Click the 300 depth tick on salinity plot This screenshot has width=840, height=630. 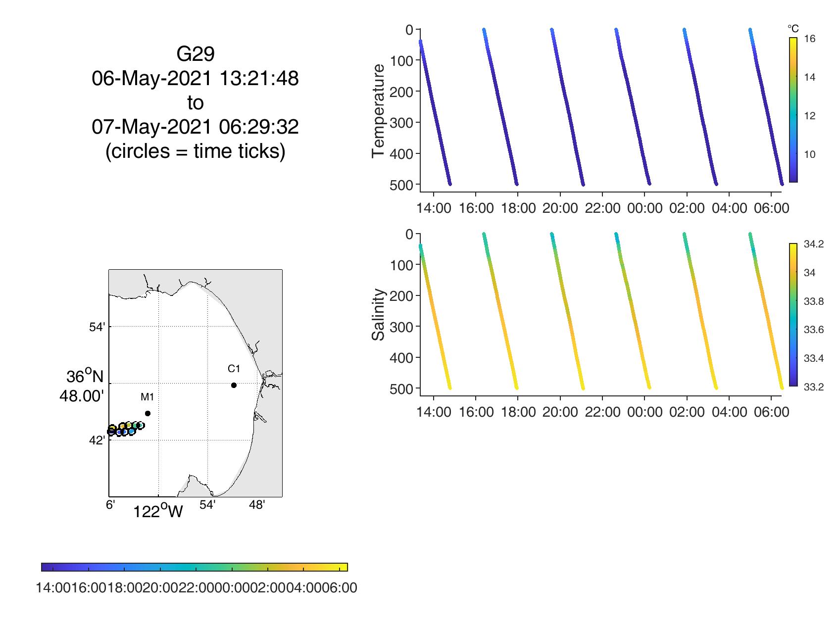(x=402, y=327)
